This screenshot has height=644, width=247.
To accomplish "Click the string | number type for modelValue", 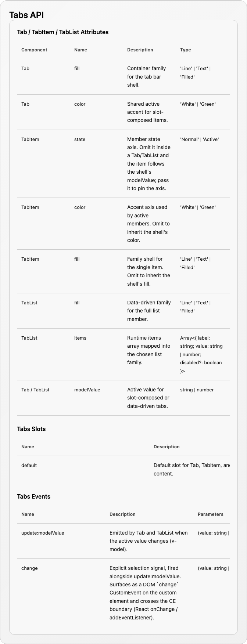I will pos(197,390).
